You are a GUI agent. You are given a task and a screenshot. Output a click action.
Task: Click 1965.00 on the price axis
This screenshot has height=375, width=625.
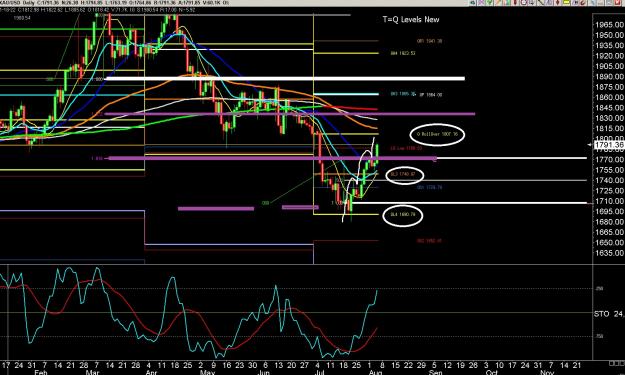(x=609, y=25)
